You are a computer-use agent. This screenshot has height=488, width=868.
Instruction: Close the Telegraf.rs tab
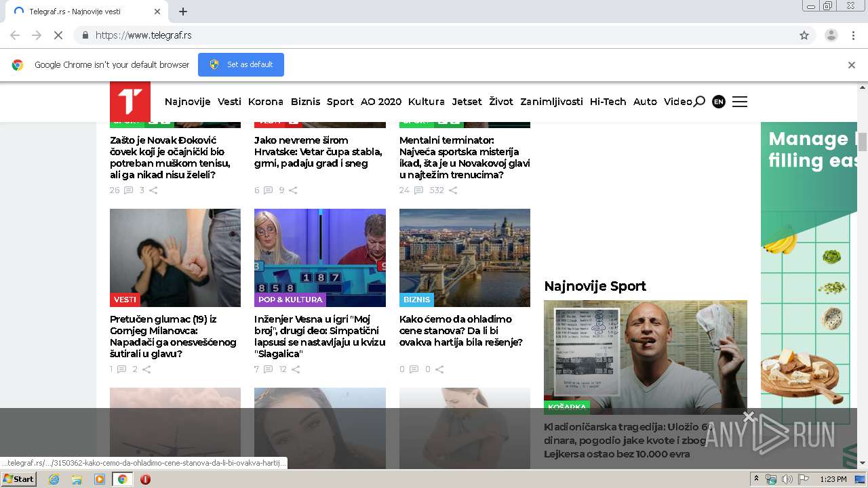coord(157,12)
